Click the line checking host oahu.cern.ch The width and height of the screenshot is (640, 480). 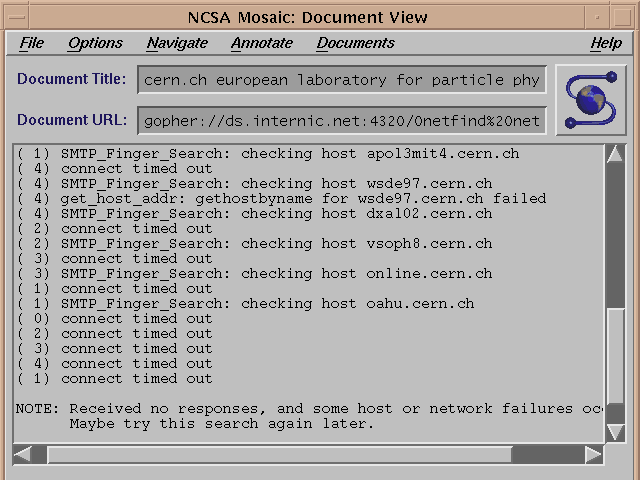245,303
